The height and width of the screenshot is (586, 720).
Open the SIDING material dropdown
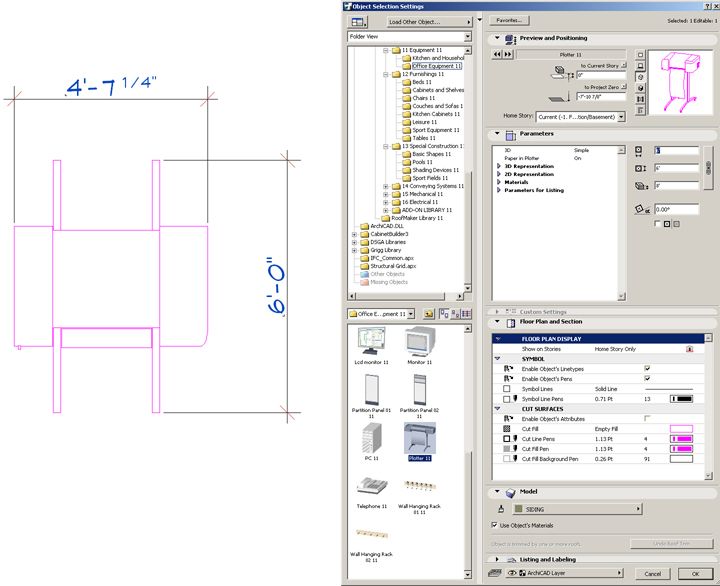tap(577, 509)
